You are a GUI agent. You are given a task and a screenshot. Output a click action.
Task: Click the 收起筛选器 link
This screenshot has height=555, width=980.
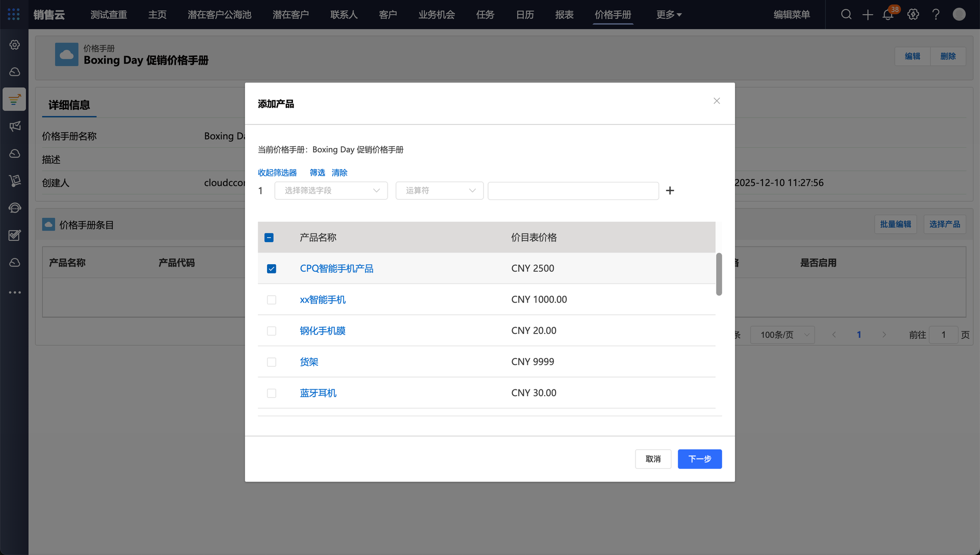click(x=277, y=173)
